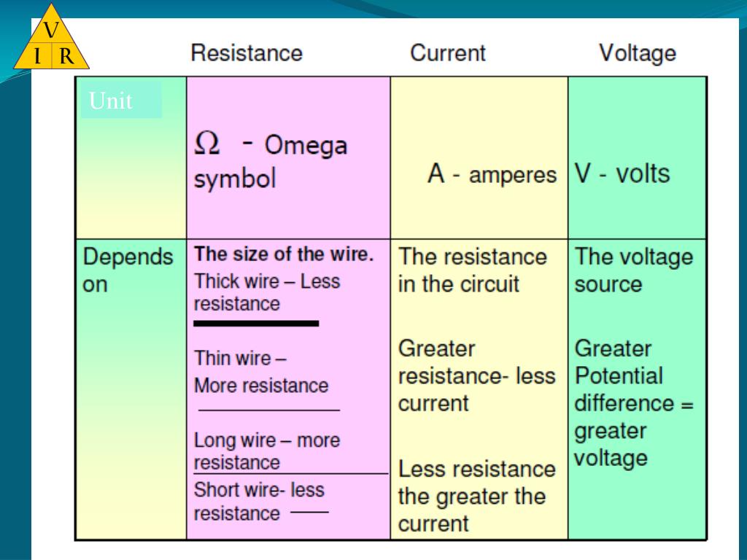This screenshot has height=560, width=747.
Task: Click the Long wire – more resistance text
Action: [x=267, y=451]
